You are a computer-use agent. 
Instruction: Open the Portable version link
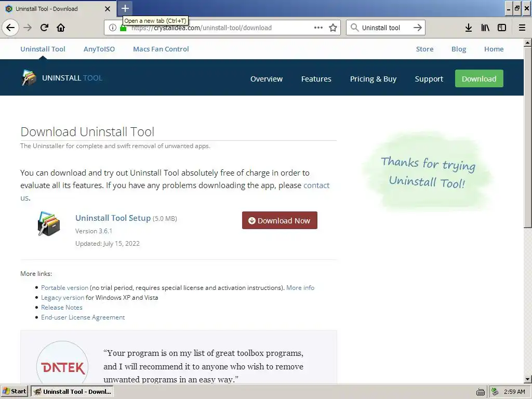click(64, 287)
